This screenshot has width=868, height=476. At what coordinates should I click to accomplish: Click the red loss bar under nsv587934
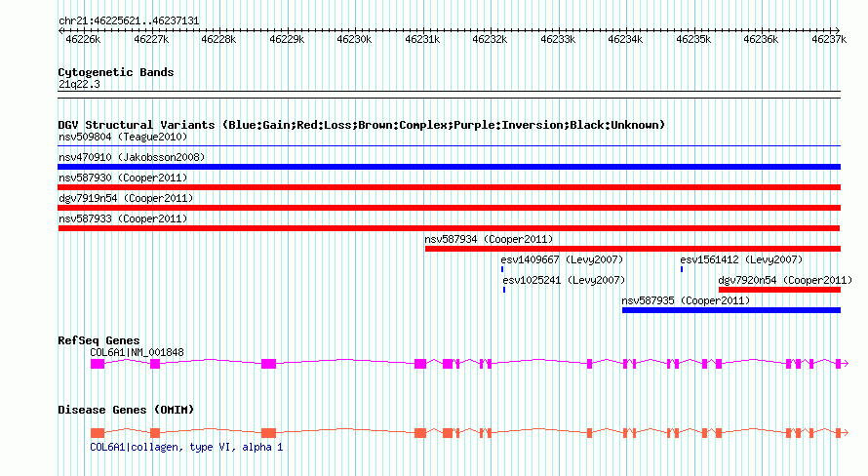coord(633,249)
